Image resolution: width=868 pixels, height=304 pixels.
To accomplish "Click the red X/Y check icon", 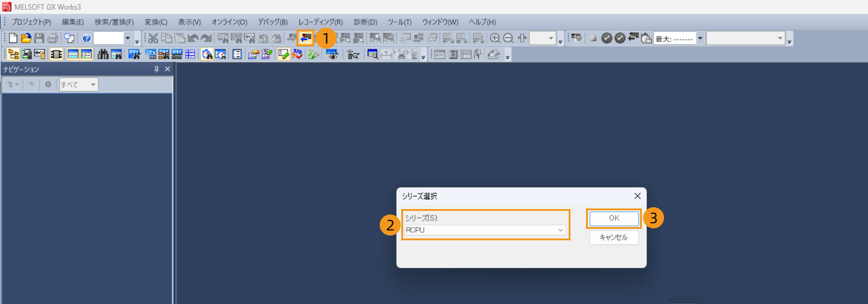I will [296, 54].
